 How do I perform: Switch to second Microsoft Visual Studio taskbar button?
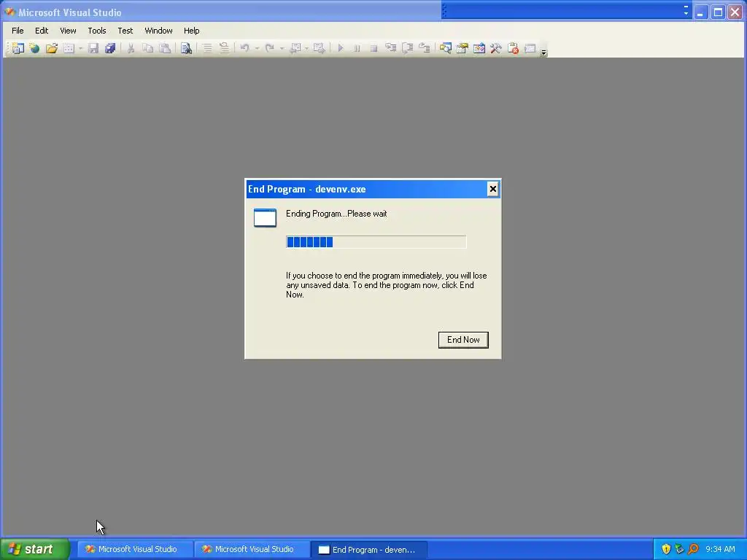[252, 549]
